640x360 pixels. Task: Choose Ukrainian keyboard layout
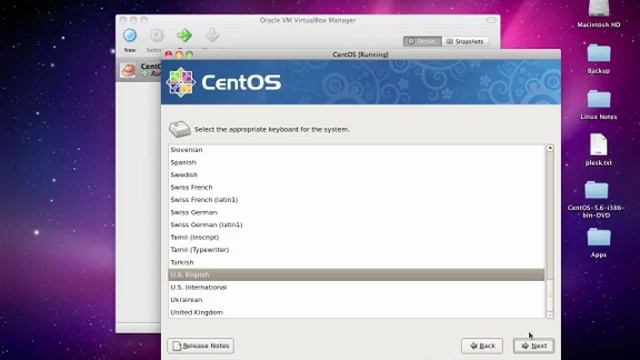coord(356,300)
